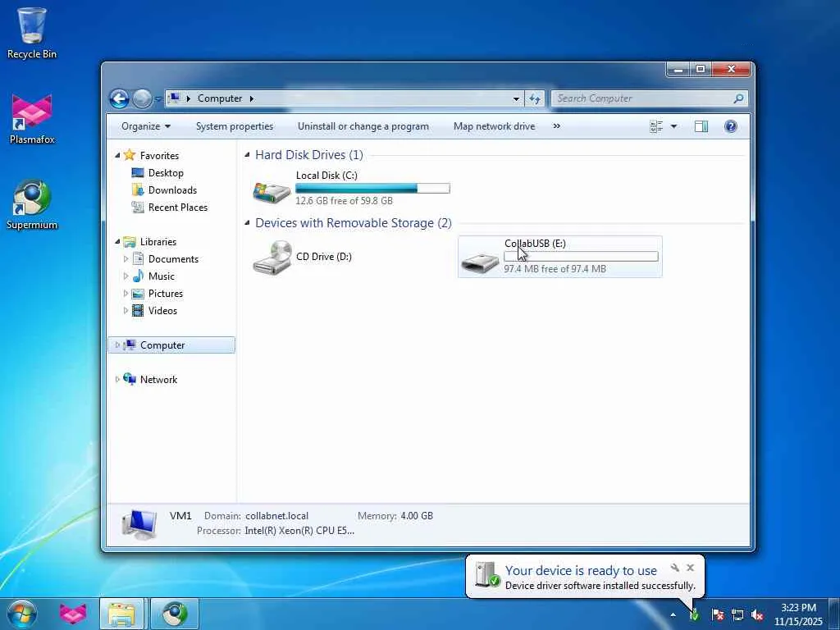Select Pictures library in sidebar

point(166,293)
